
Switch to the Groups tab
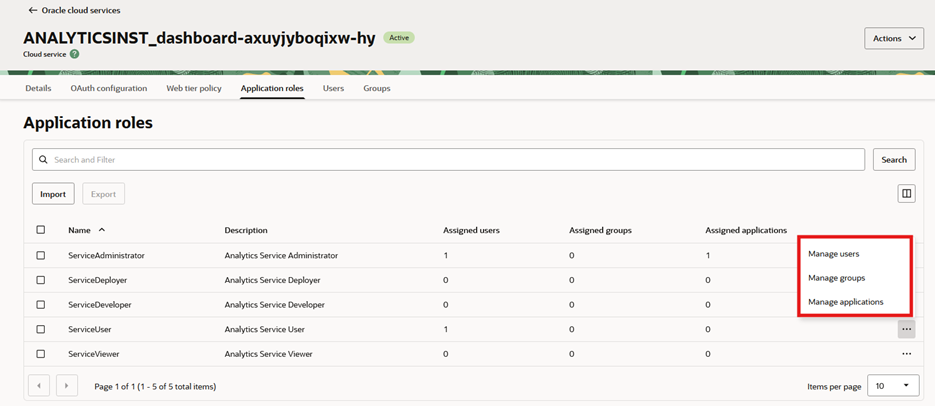click(377, 88)
